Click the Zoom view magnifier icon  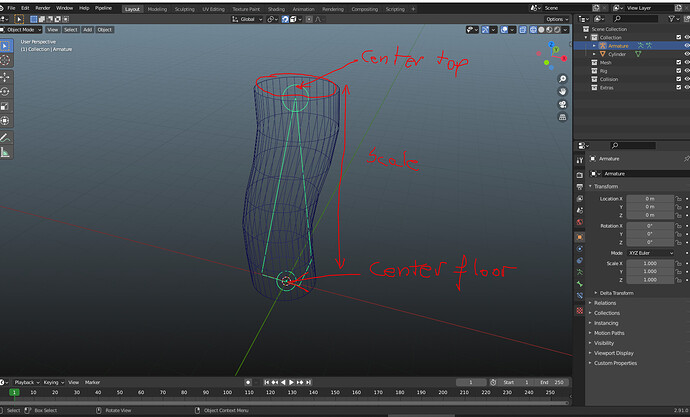click(x=562, y=79)
